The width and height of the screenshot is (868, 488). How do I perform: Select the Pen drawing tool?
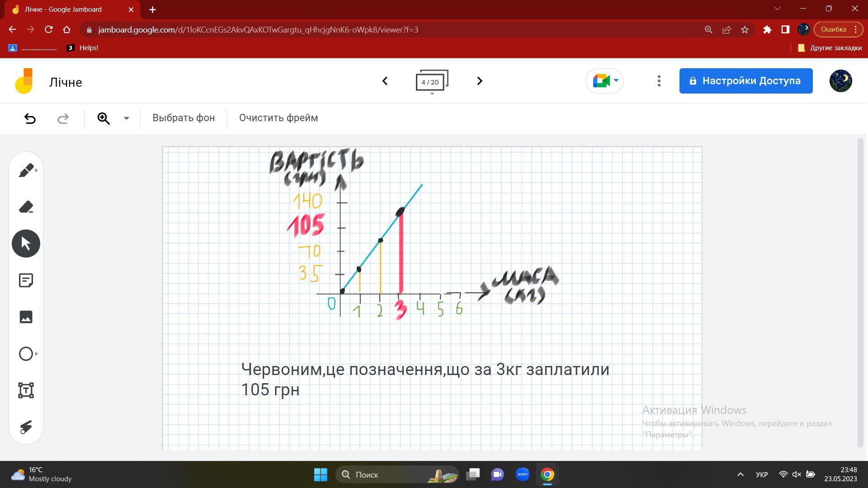26,170
